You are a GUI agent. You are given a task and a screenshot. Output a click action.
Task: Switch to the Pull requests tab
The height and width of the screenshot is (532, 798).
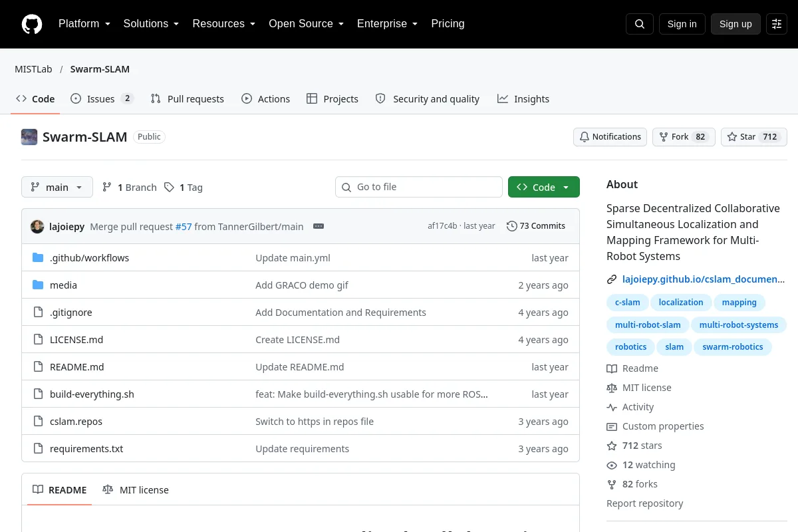(x=188, y=99)
